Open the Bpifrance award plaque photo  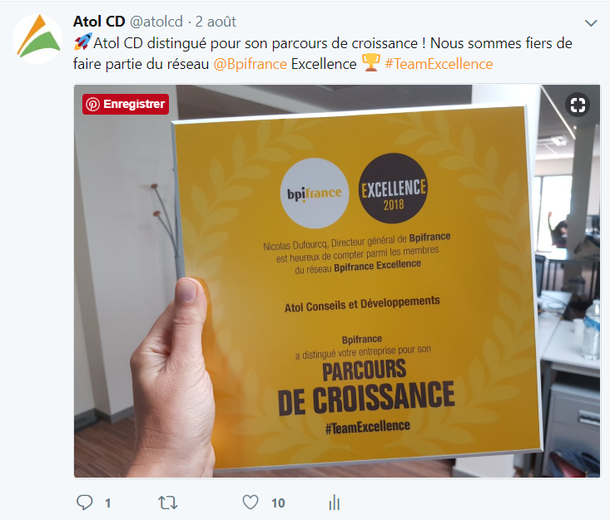click(x=337, y=281)
